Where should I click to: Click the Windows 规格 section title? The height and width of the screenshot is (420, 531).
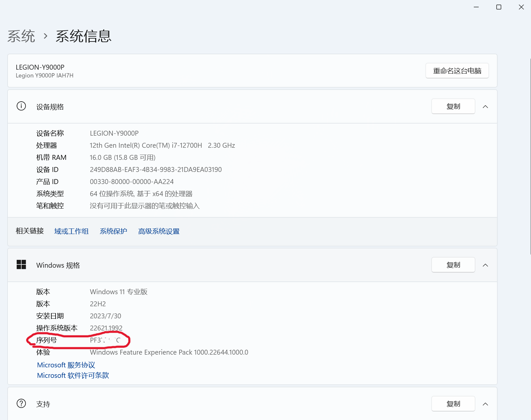coord(58,265)
